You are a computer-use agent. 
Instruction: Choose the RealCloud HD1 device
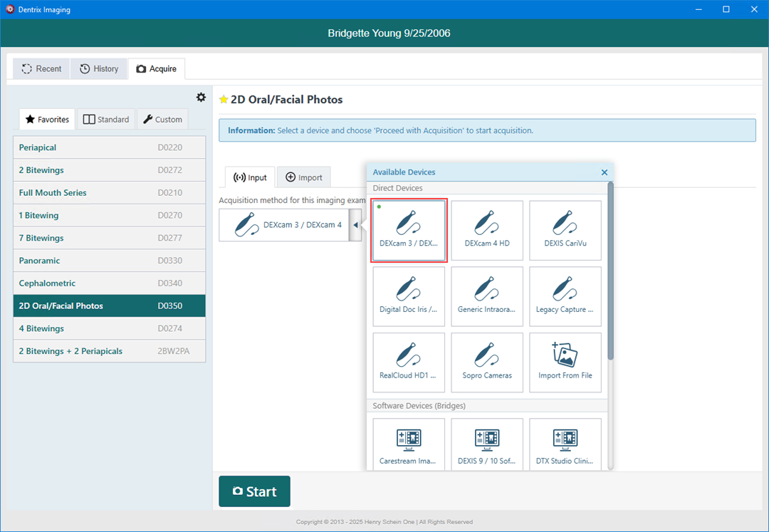pos(409,362)
